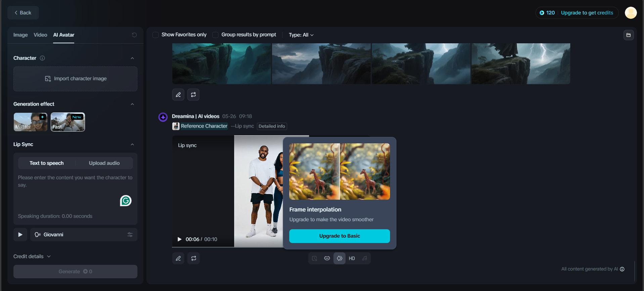
Task: Switch to Upload audio tab
Action: tap(104, 163)
